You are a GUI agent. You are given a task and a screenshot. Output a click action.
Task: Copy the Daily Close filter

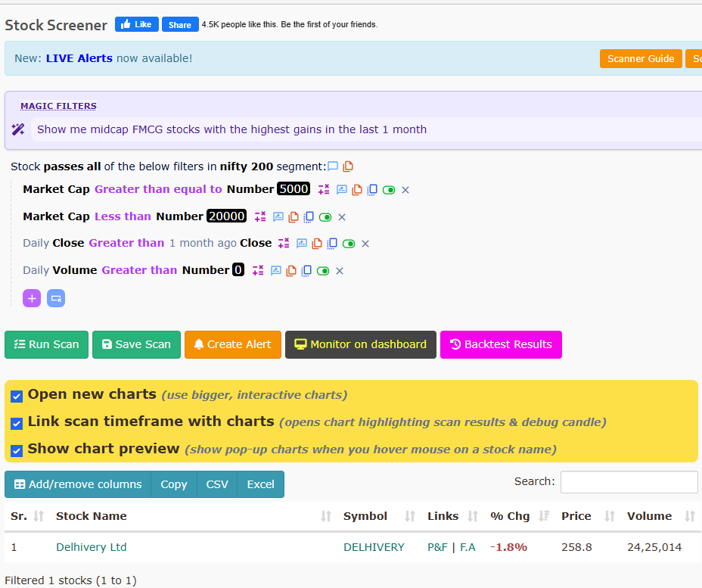point(317,243)
